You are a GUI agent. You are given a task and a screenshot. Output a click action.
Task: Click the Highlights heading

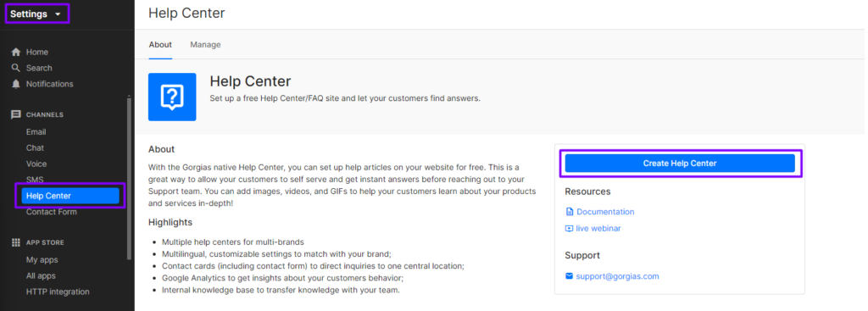(170, 223)
